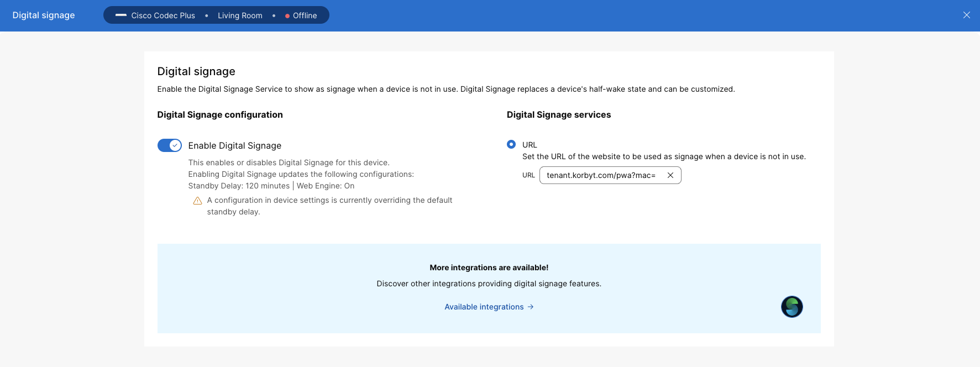Click the Discover other integrations description
The width and height of the screenshot is (980, 367).
489,284
